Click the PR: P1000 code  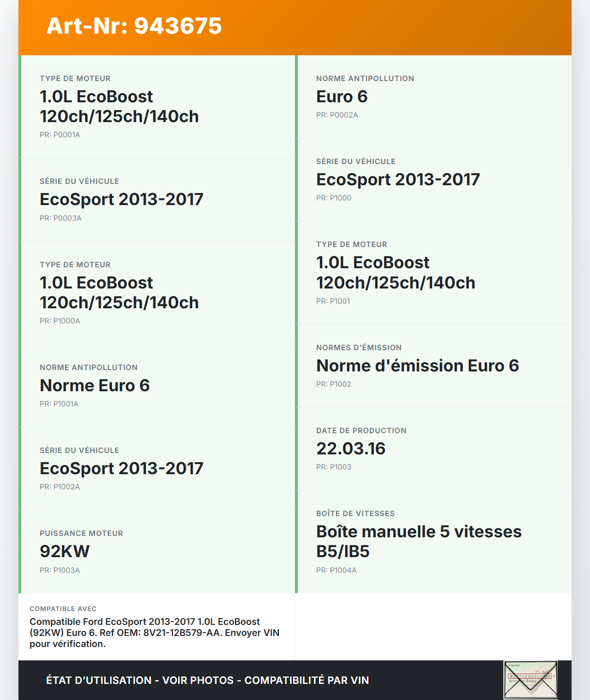click(334, 198)
